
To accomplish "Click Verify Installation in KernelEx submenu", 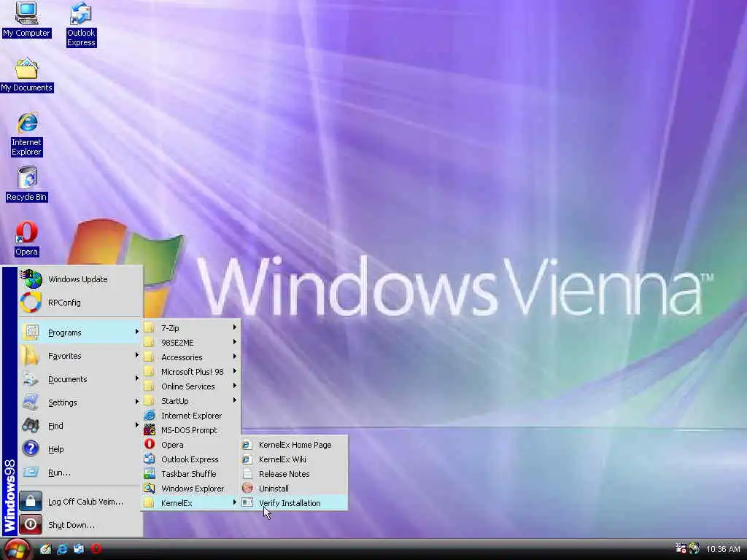I will coord(294,503).
